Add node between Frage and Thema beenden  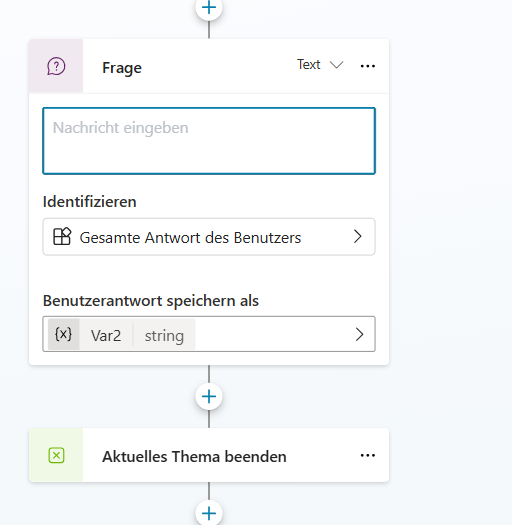209,397
